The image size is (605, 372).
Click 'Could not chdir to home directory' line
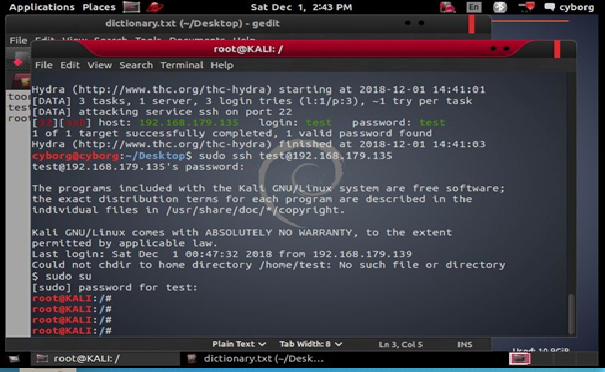pyautogui.click(x=269, y=265)
